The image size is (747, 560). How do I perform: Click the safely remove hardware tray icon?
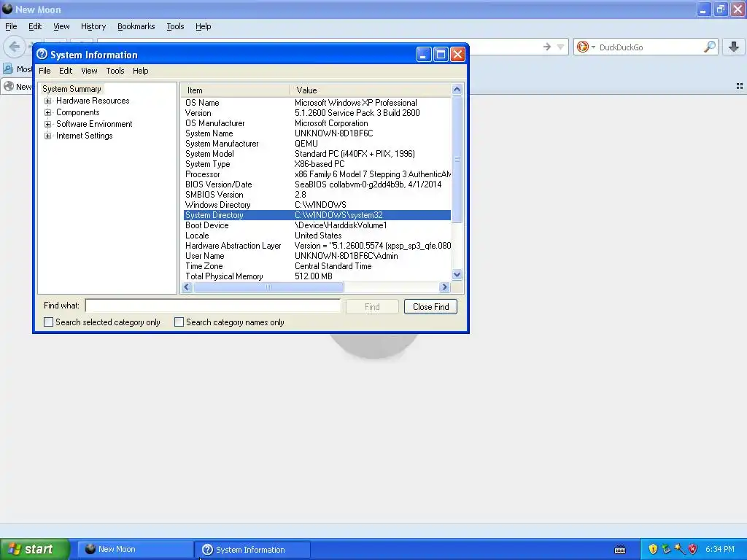click(x=666, y=549)
